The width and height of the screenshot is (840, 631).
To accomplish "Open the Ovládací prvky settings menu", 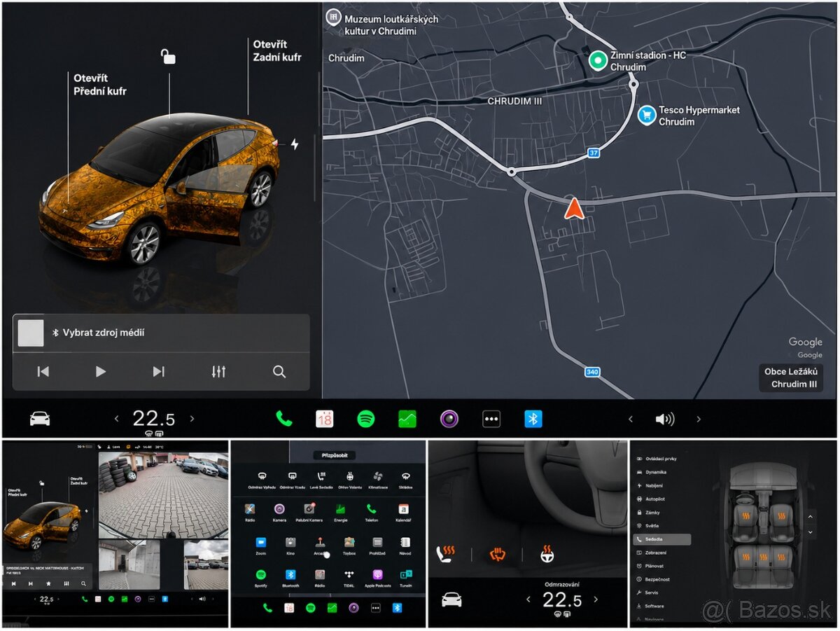I will tap(657, 459).
